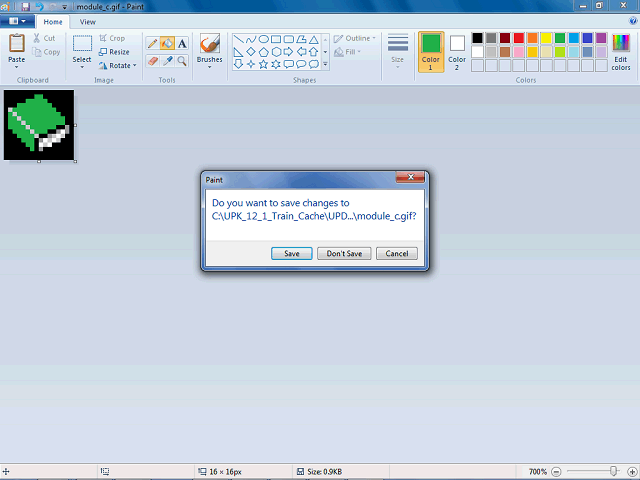The width and height of the screenshot is (640, 480).
Task: Customize quick access toolbar dropdown arrow
Action: (64, 7)
